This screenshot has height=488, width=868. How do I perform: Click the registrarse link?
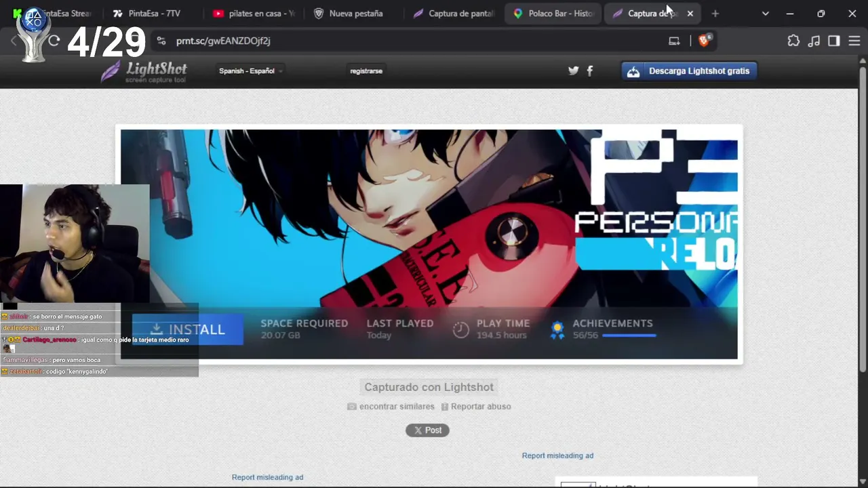(366, 70)
